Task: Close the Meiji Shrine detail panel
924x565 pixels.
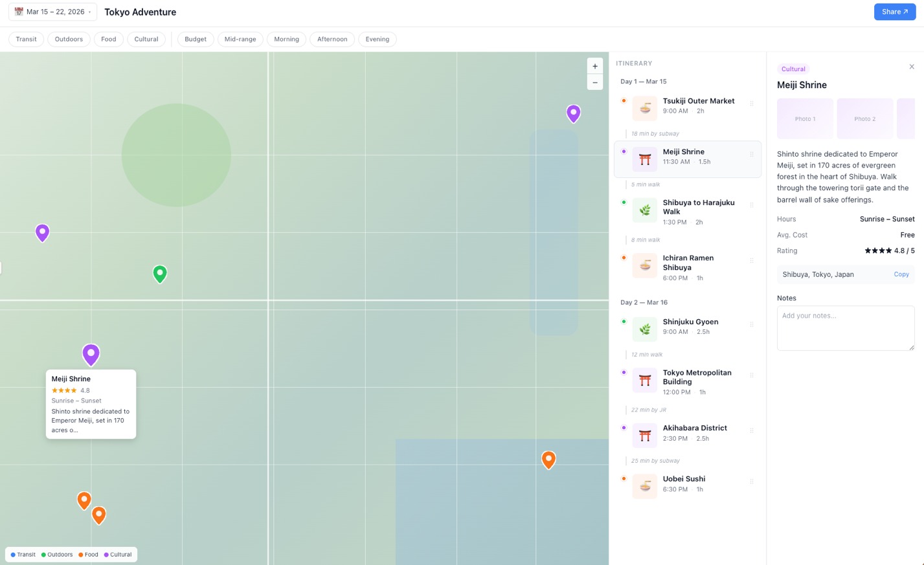Action: [x=911, y=67]
